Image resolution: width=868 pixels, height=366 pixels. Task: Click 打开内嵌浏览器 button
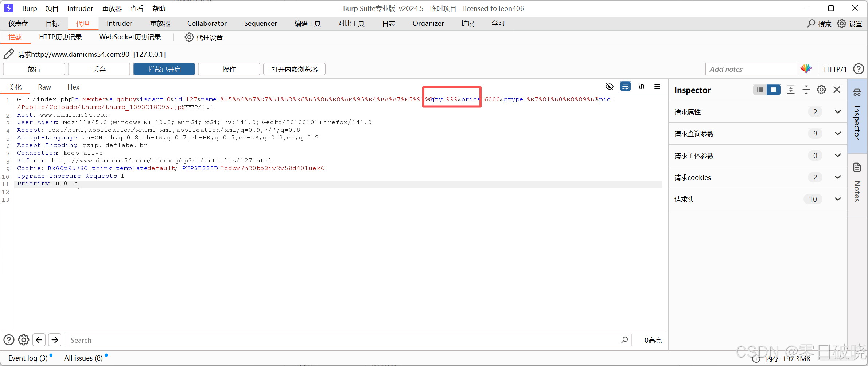tap(294, 69)
